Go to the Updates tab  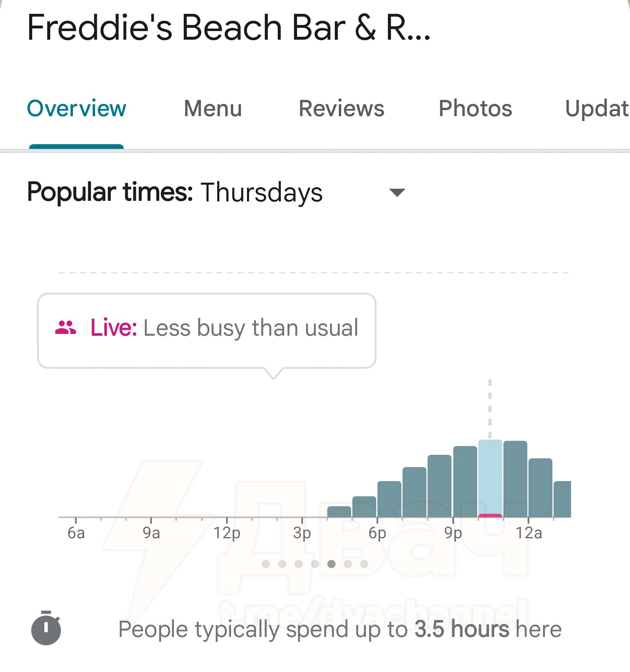(x=597, y=109)
